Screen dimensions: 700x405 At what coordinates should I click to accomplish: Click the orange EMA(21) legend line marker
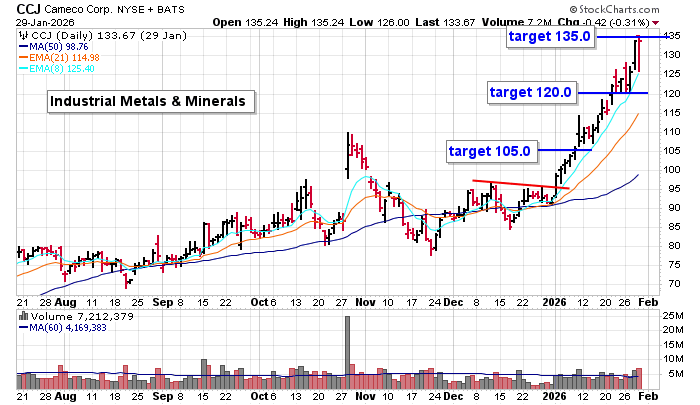[x=23, y=58]
